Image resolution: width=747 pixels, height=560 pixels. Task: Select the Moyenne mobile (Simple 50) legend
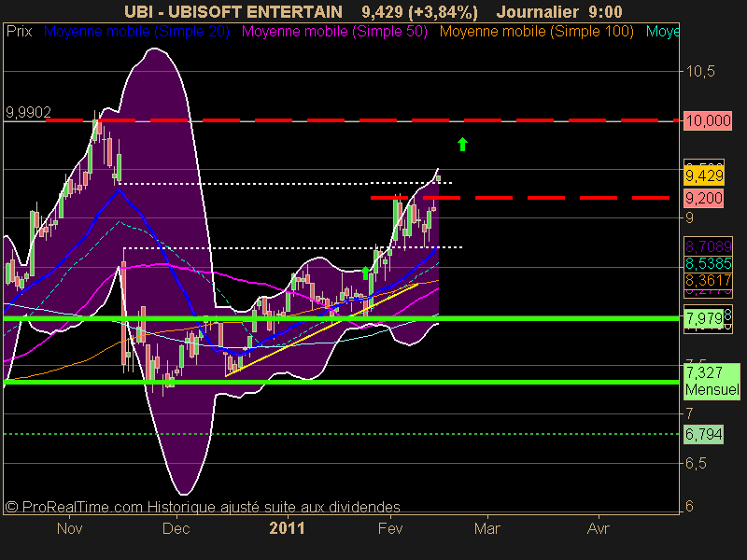(x=334, y=32)
